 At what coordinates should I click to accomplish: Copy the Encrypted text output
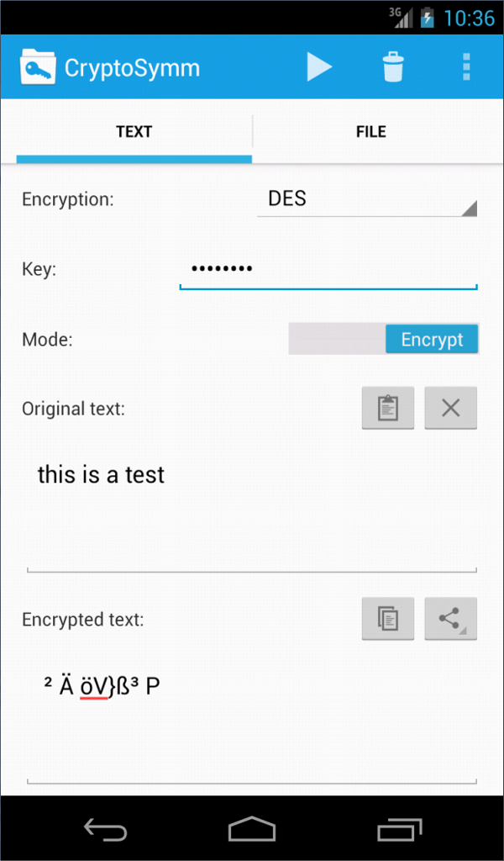[387, 619]
